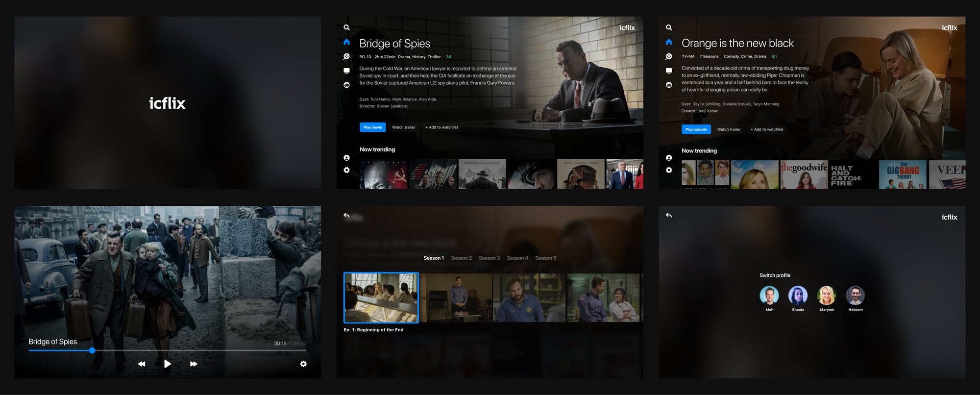Click the 'Switch profile' heading
Image resolution: width=980 pixels, height=395 pixels.
tap(775, 275)
